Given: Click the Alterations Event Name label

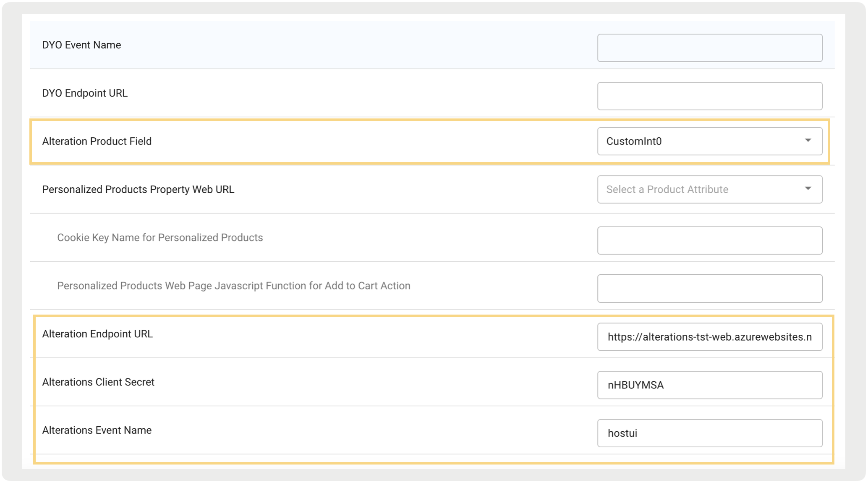Looking at the screenshot, I should [x=97, y=430].
